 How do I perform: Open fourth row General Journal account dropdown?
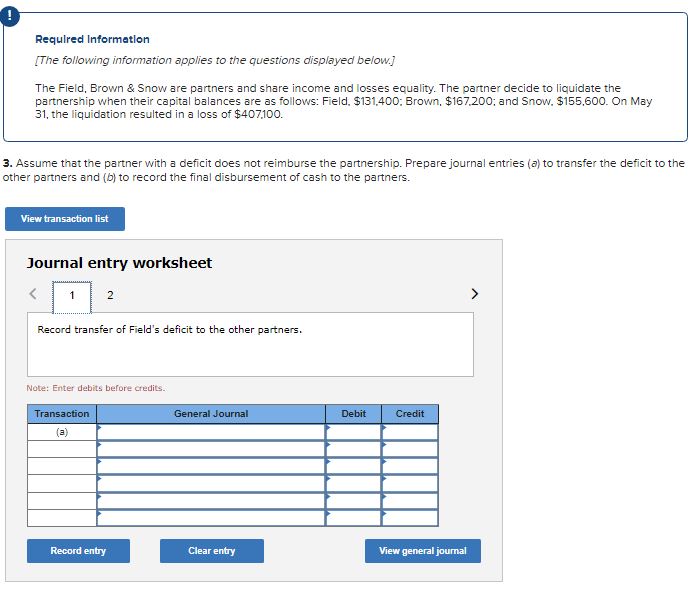click(211, 483)
